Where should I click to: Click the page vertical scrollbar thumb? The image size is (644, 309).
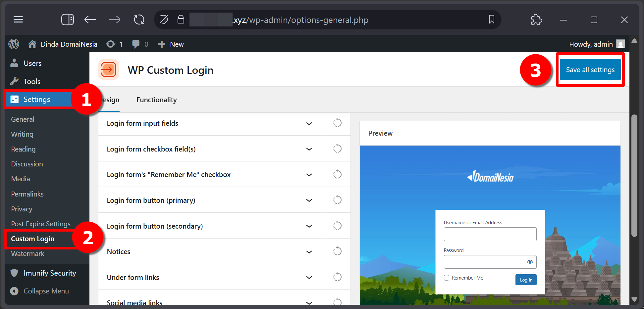pos(634,176)
